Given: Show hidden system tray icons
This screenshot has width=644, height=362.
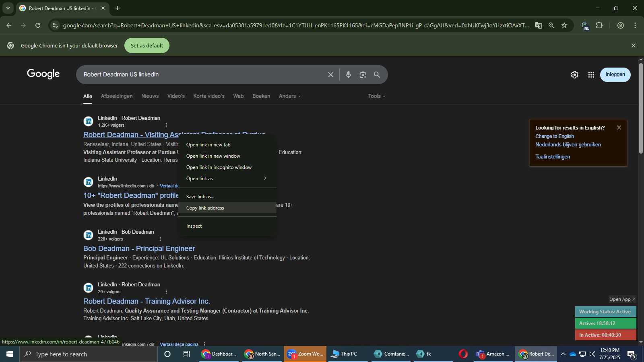Looking at the screenshot, I should coord(563,354).
